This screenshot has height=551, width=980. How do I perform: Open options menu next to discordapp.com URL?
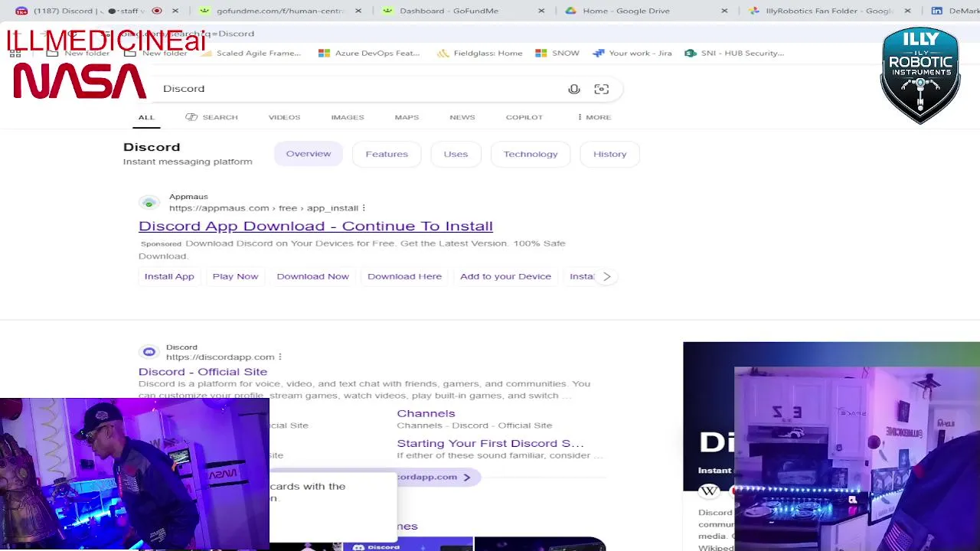tap(280, 357)
